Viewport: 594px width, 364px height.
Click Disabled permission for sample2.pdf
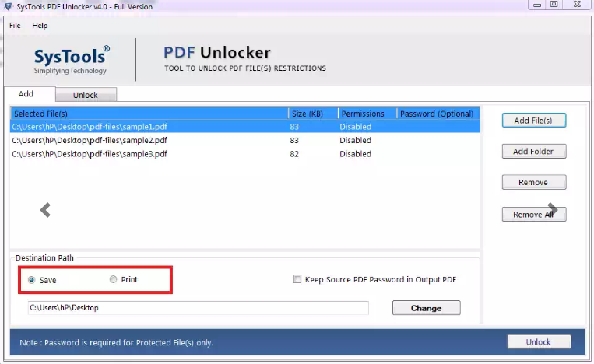355,140
